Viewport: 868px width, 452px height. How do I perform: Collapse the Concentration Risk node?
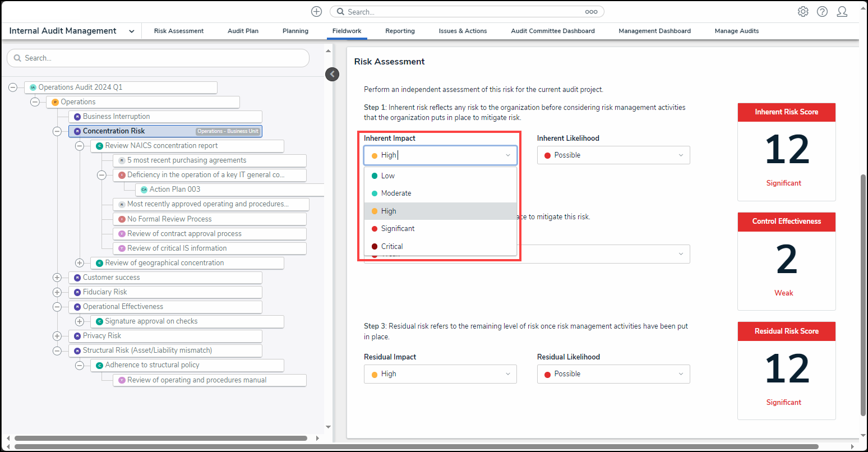coord(57,131)
